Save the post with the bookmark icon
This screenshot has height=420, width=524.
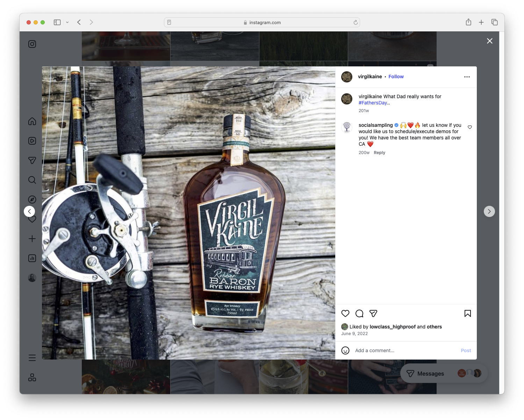point(467,313)
